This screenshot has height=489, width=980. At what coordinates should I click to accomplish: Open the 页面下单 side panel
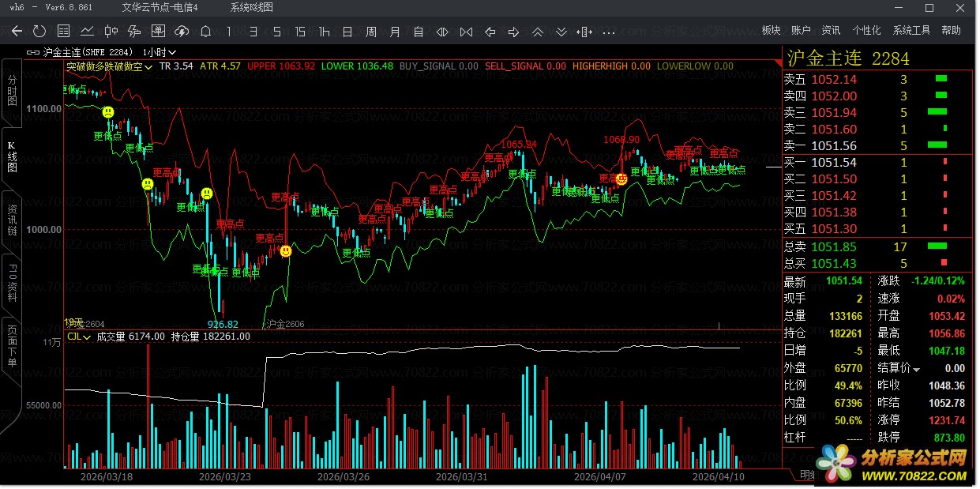(12, 346)
